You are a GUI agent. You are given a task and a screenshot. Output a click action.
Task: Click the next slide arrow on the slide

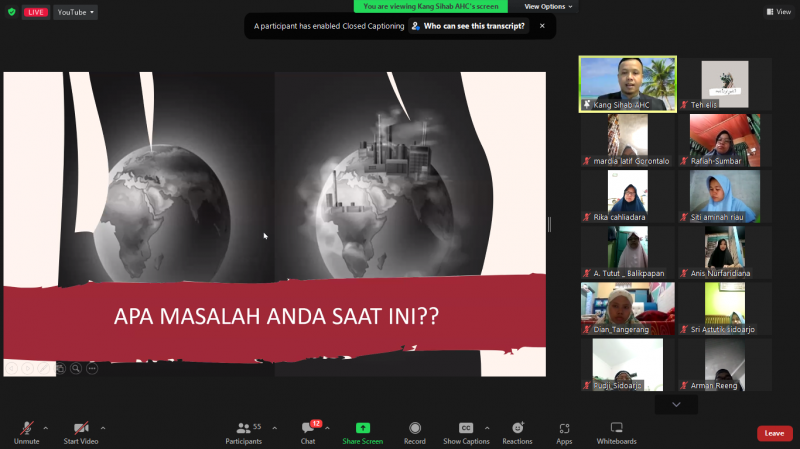pyautogui.click(x=28, y=368)
